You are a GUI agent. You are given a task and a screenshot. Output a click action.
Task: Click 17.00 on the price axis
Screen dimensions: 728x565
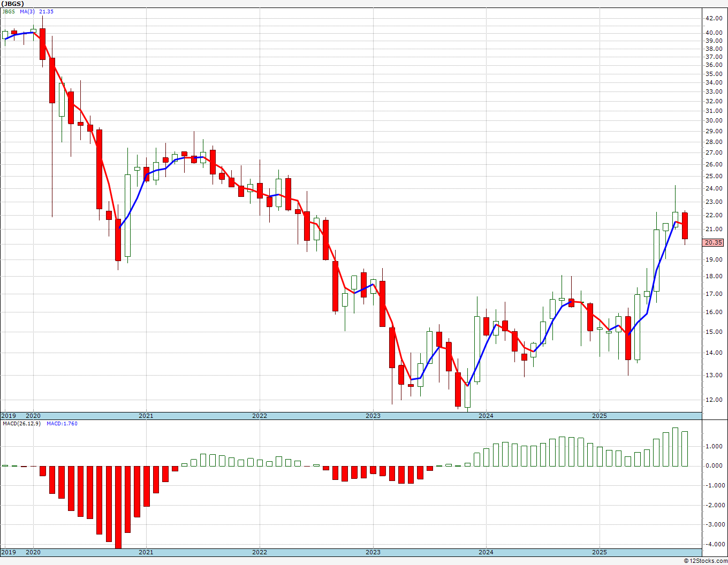pos(714,294)
